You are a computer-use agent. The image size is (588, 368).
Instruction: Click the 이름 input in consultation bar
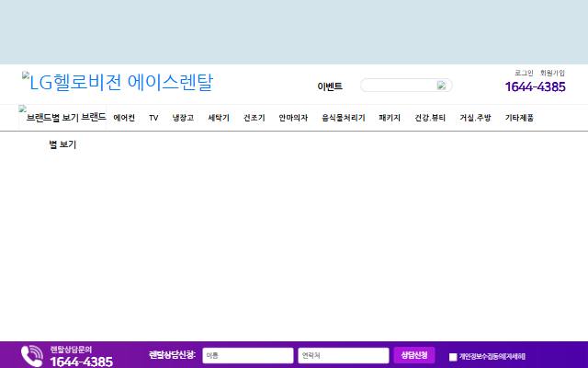pos(248,355)
